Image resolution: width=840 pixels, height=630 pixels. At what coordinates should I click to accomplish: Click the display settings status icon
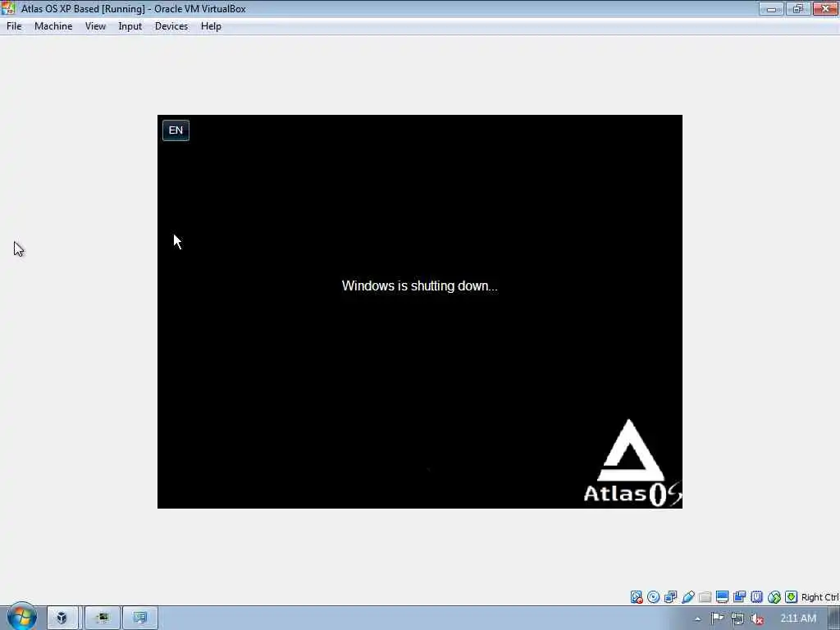tap(722, 597)
